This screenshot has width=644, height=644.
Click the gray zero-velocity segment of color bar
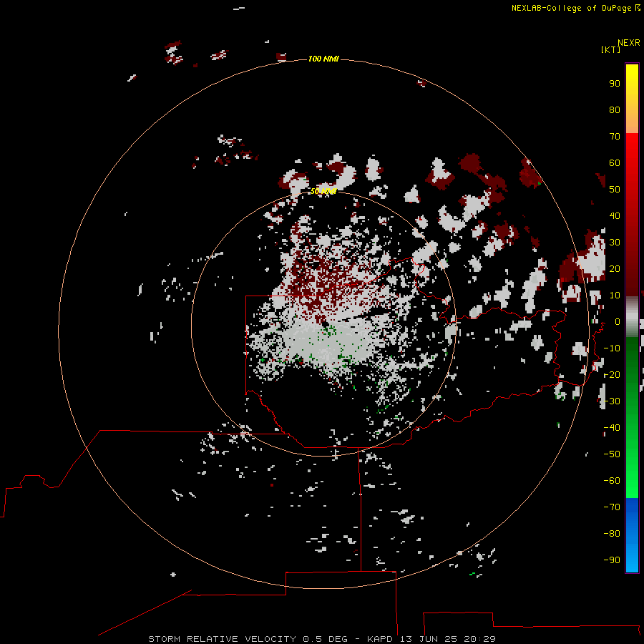(x=632, y=317)
